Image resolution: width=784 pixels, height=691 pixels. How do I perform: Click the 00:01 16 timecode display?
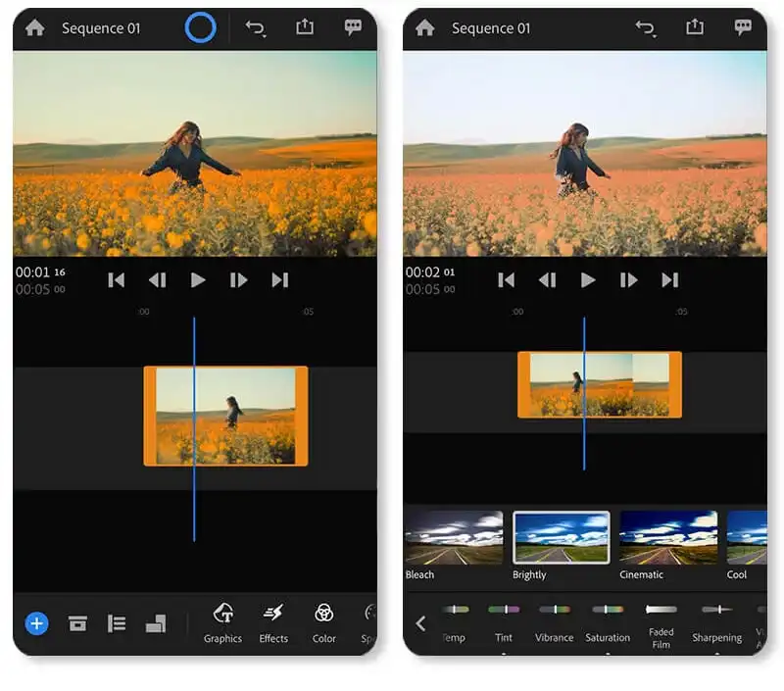[x=40, y=272]
